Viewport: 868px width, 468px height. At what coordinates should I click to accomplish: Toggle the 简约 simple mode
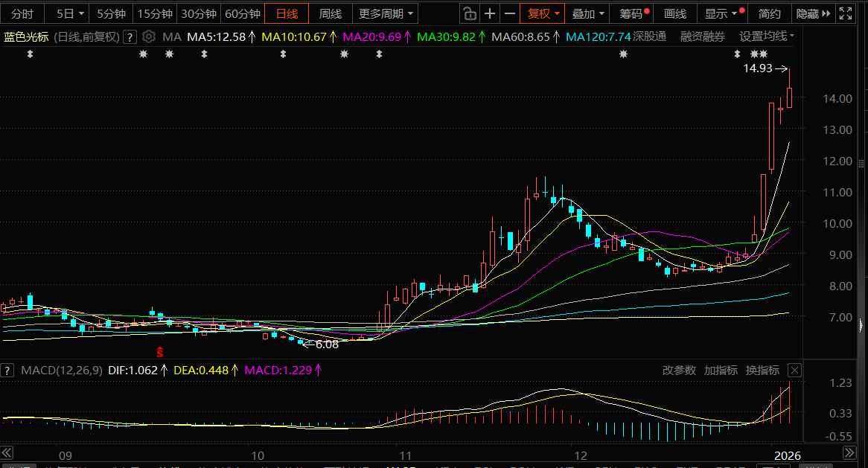(x=769, y=13)
